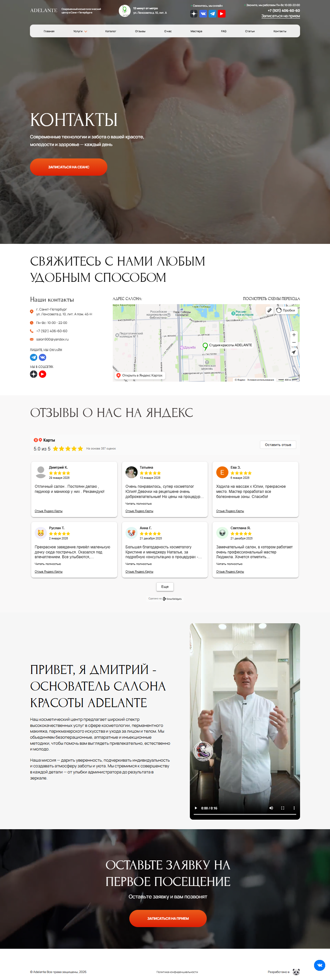Open the 'О нас' menu item

(x=168, y=31)
